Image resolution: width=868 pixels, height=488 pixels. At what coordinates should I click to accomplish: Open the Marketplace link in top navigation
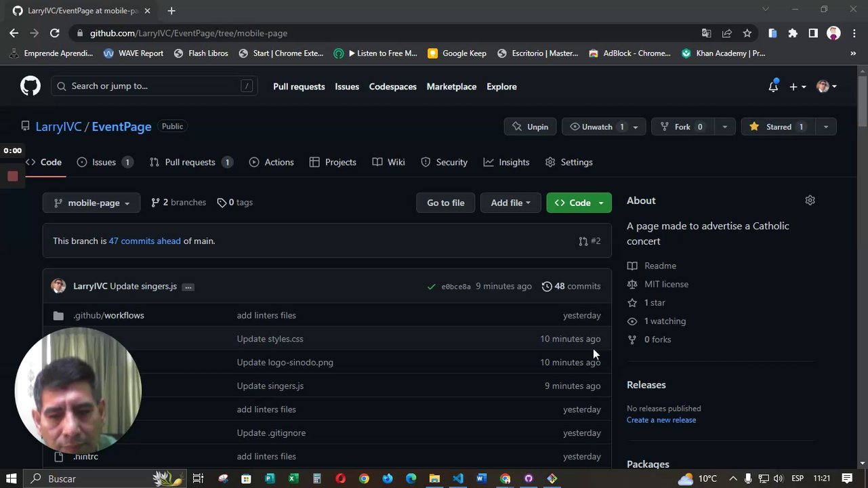click(x=451, y=87)
